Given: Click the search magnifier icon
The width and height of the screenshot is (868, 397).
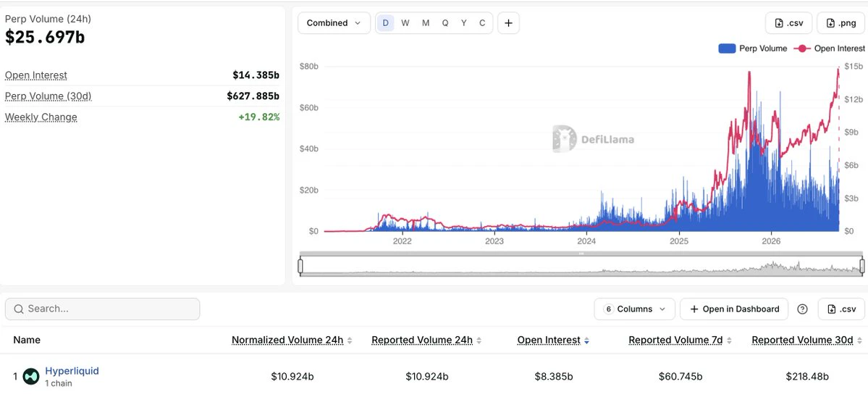Looking at the screenshot, I should coord(18,309).
